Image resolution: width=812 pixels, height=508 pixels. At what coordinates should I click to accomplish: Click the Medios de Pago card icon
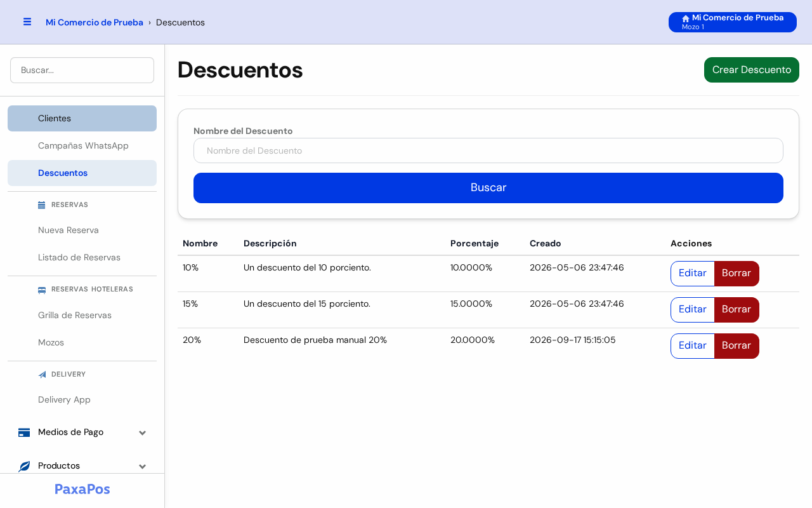(24, 432)
